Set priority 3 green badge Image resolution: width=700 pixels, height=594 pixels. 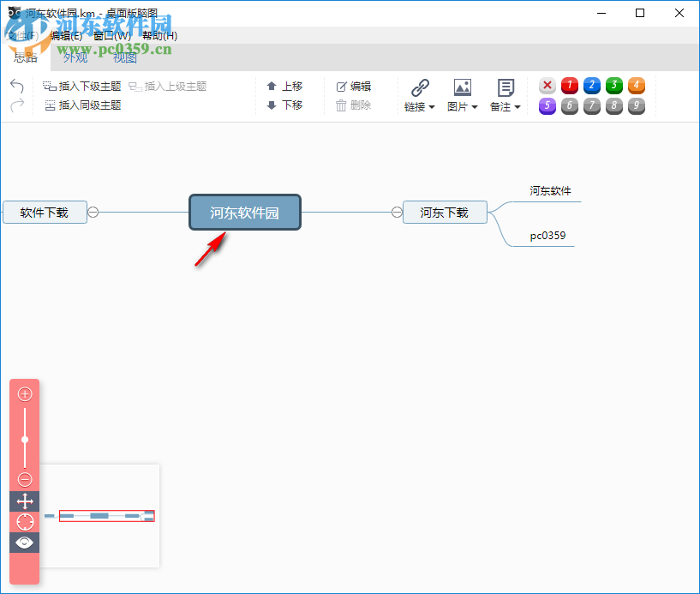[x=614, y=86]
